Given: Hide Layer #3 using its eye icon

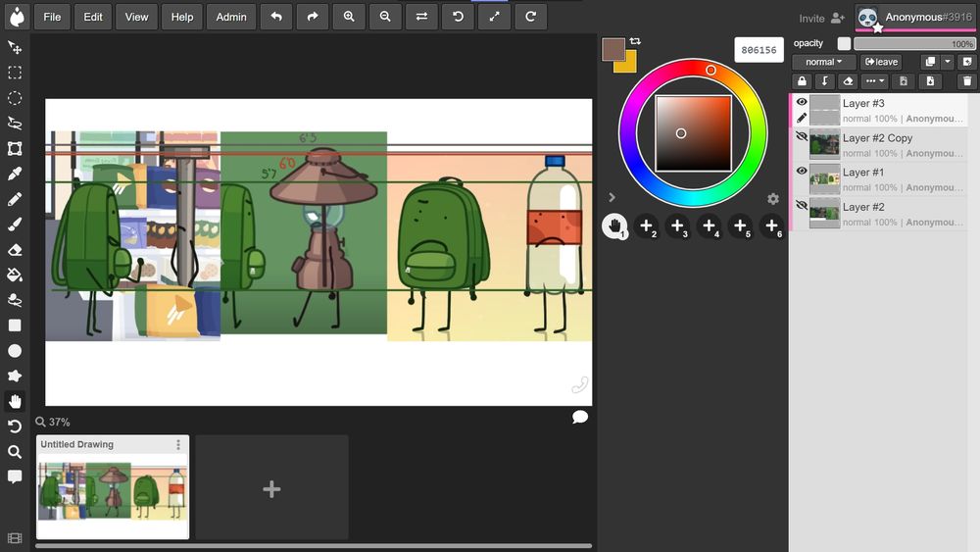Looking at the screenshot, I should tap(802, 102).
